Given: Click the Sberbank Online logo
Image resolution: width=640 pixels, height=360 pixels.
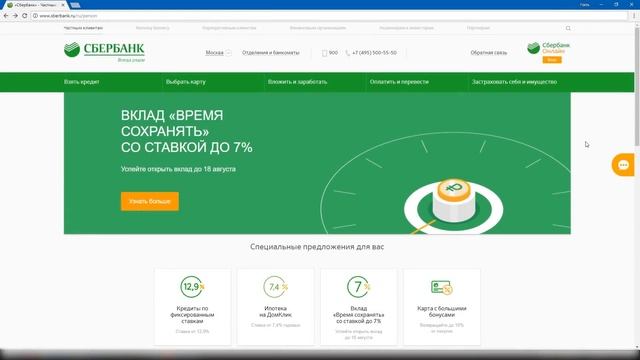Looking at the screenshot, I should (x=548, y=48).
